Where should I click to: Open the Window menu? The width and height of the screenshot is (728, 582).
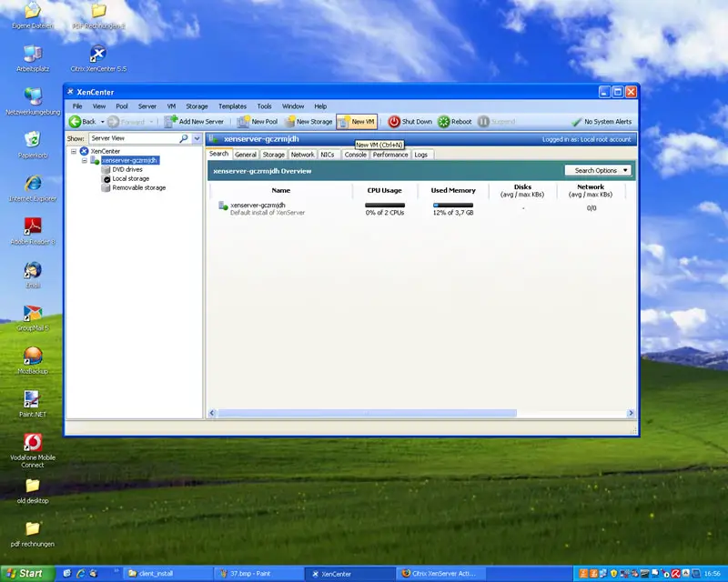[x=293, y=106]
